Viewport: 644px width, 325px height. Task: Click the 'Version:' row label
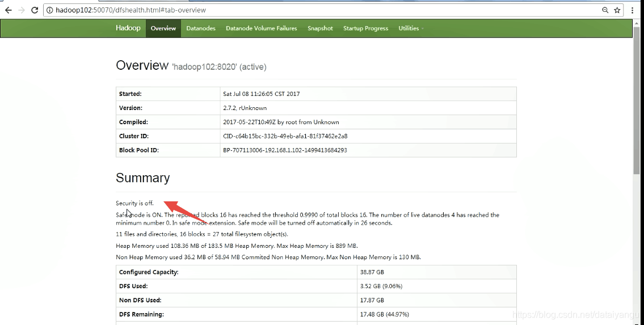point(131,108)
